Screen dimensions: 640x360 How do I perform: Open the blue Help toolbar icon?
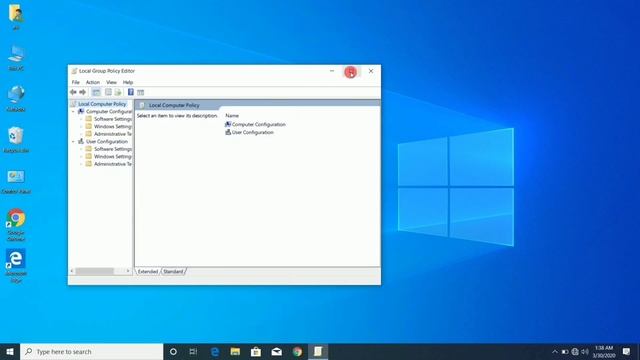click(131, 92)
